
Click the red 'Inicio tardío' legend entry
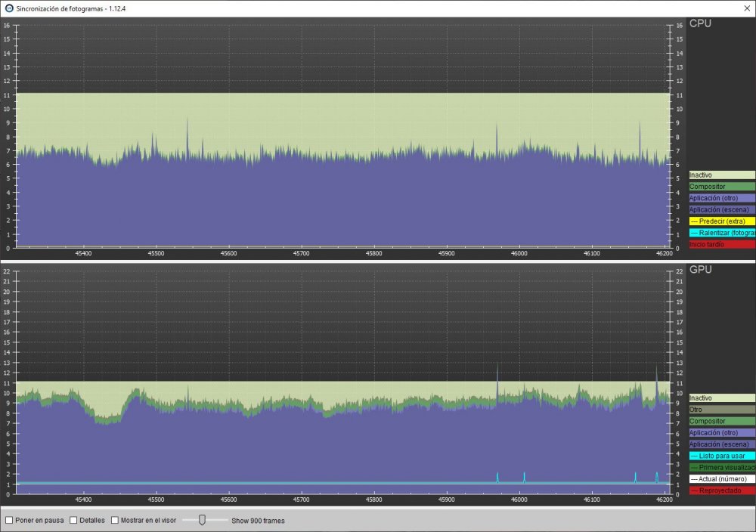(x=721, y=244)
